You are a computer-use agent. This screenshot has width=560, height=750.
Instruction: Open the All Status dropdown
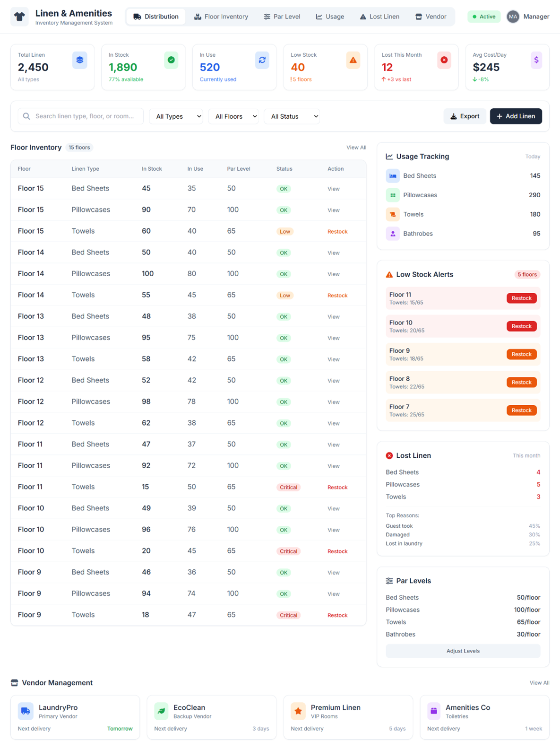[292, 116]
